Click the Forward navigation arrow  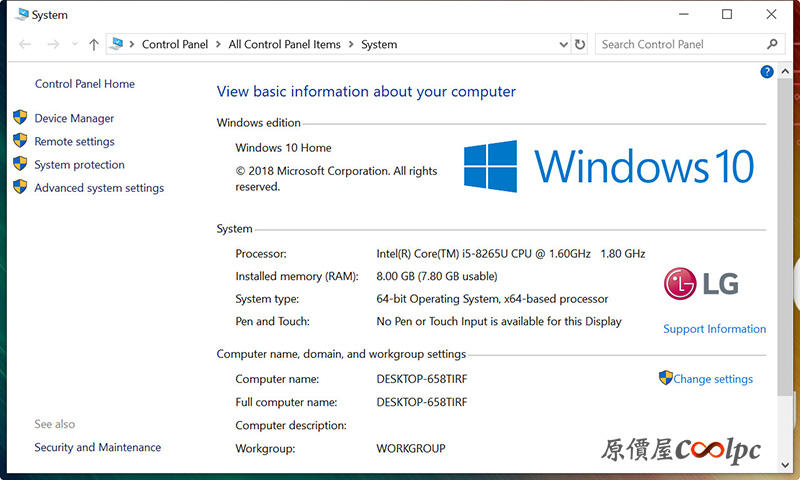coord(53,44)
